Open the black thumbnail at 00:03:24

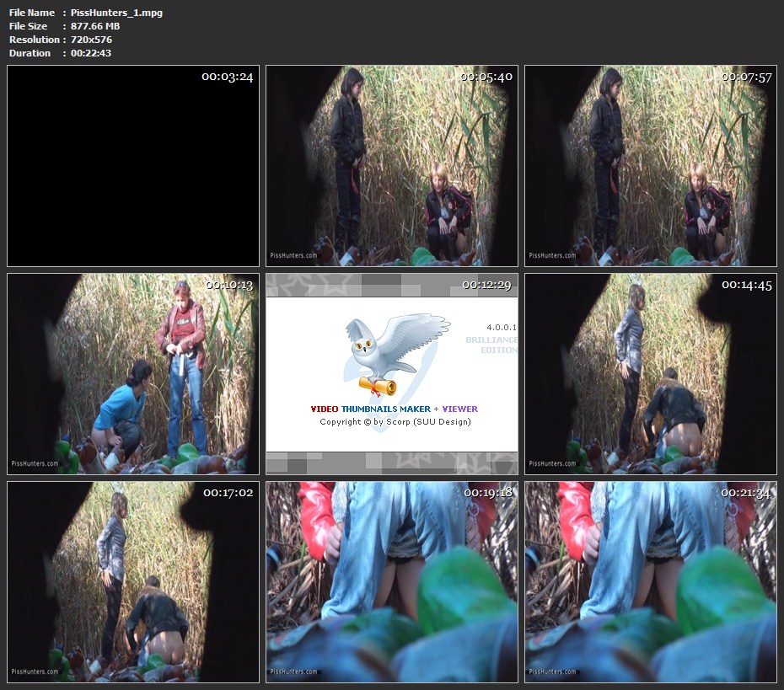133,166
